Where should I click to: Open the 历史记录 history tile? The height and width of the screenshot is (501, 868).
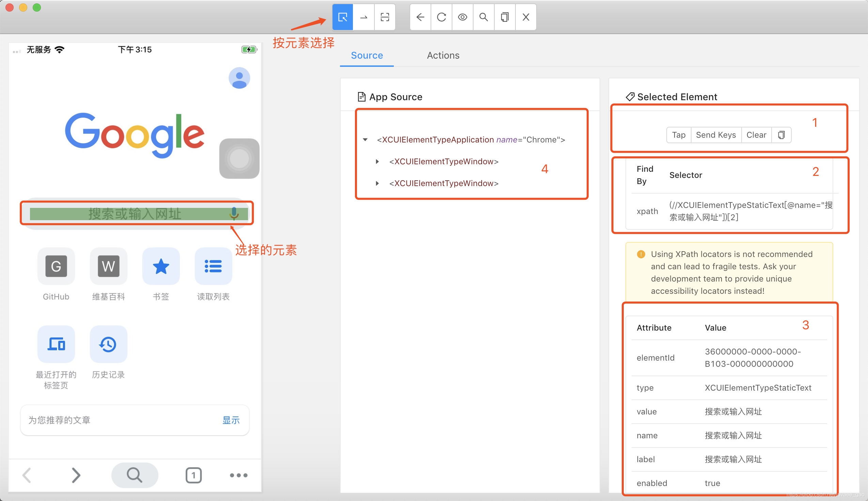click(x=108, y=344)
